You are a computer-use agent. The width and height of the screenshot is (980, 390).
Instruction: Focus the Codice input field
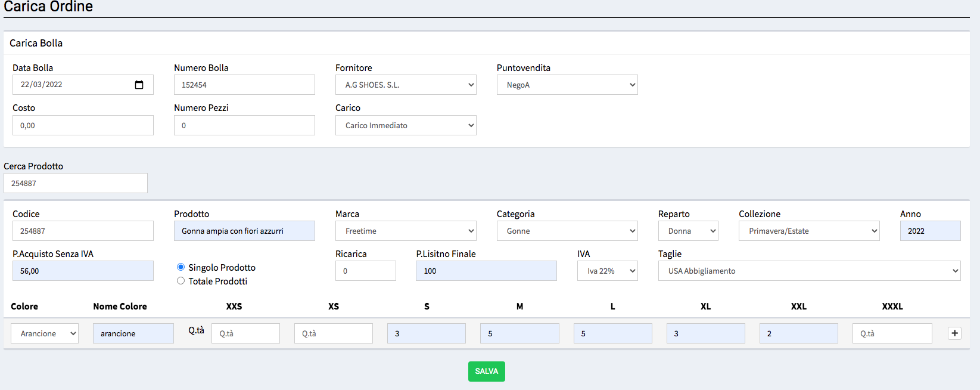pos(83,231)
